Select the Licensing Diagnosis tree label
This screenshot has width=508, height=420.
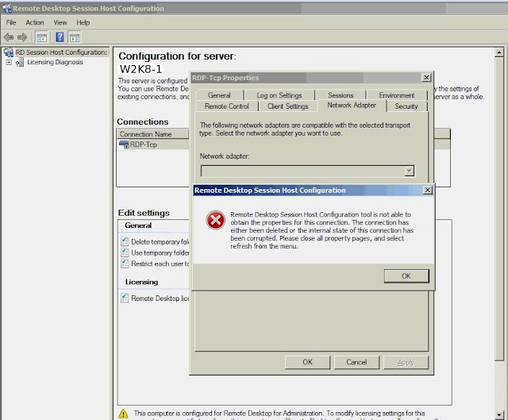[55, 62]
